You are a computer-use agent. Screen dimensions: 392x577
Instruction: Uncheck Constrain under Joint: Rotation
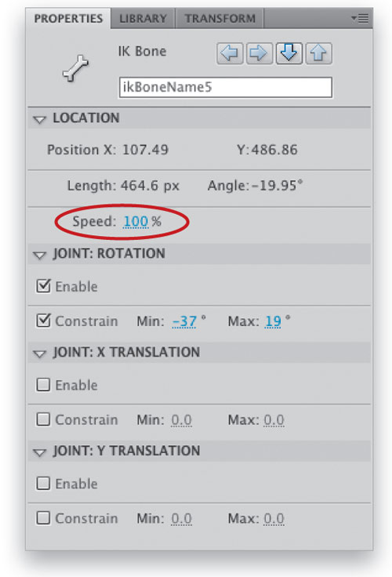click(x=43, y=321)
